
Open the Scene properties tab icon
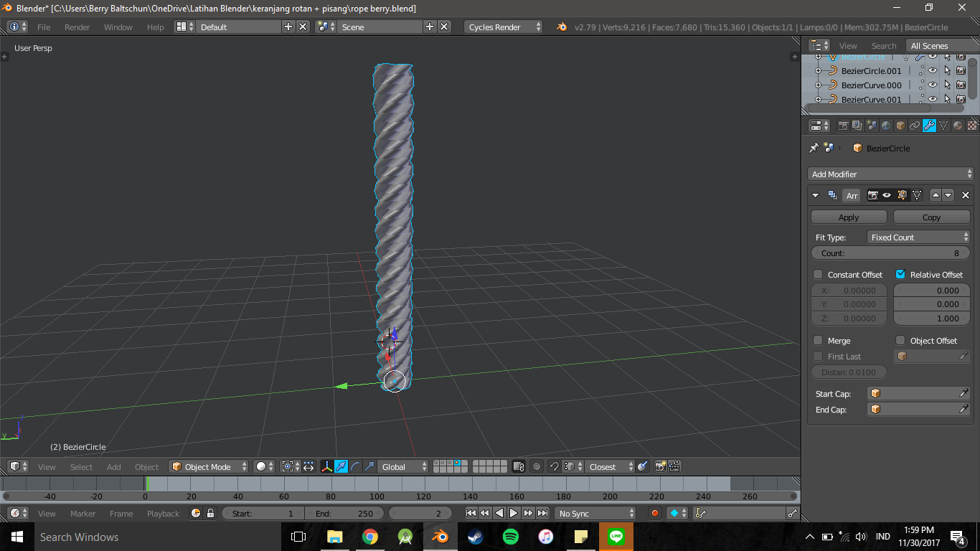[x=872, y=126]
